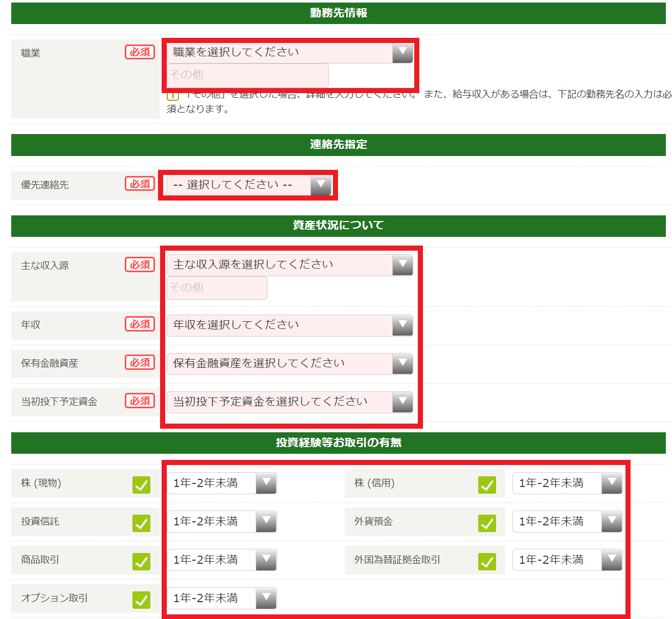This screenshot has height=619, width=672.
Task: Uncheck the 外貨預金 checkbox
Action: (x=487, y=523)
